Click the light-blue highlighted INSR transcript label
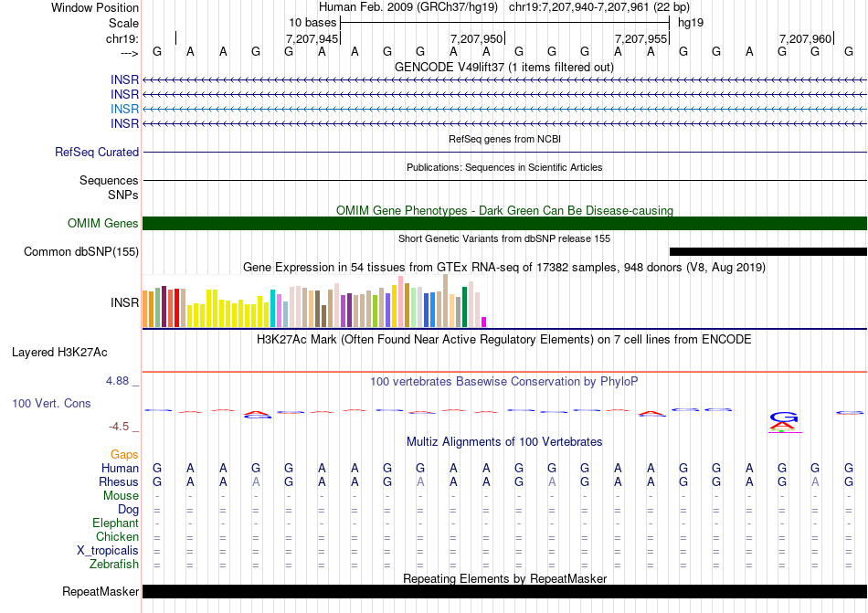 (124, 109)
